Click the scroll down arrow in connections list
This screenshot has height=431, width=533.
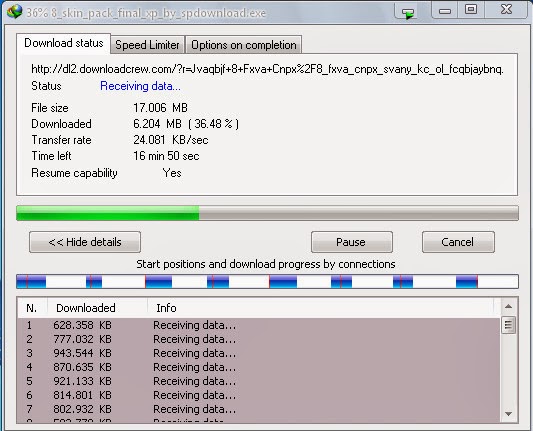click(x=508, y=414)
